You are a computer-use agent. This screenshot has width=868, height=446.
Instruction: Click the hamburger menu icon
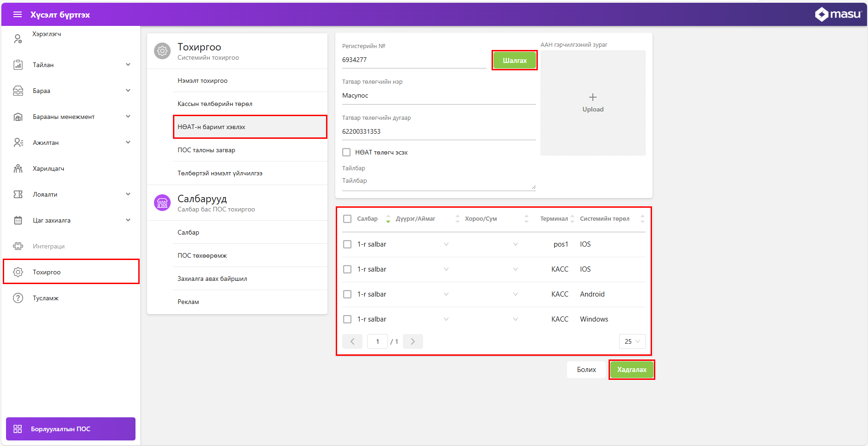tap(18, 14)
